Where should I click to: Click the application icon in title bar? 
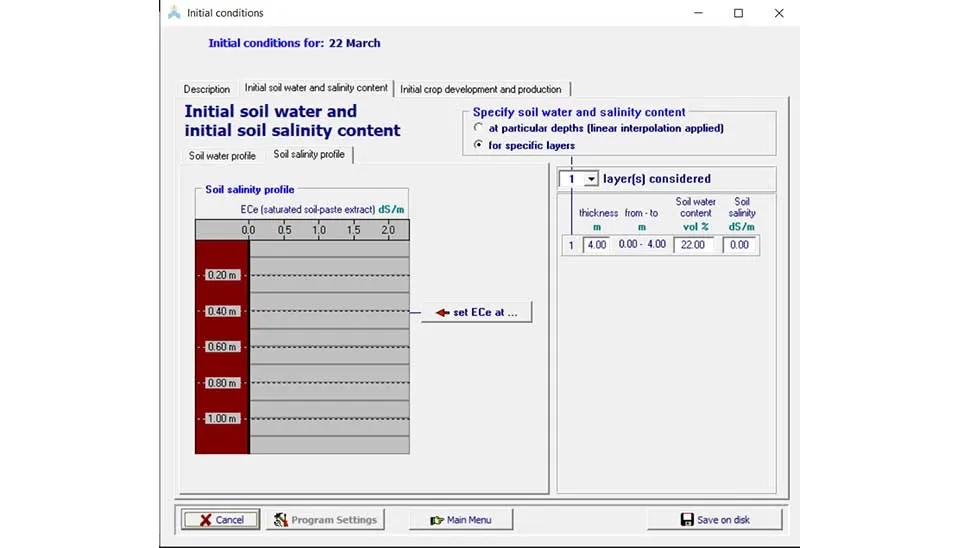(175, 13)
